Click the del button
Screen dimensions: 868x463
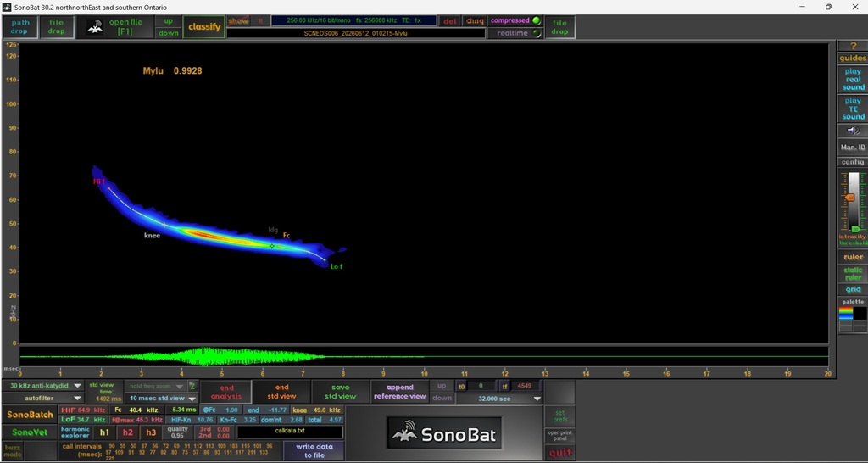click(x=450, y=20)
